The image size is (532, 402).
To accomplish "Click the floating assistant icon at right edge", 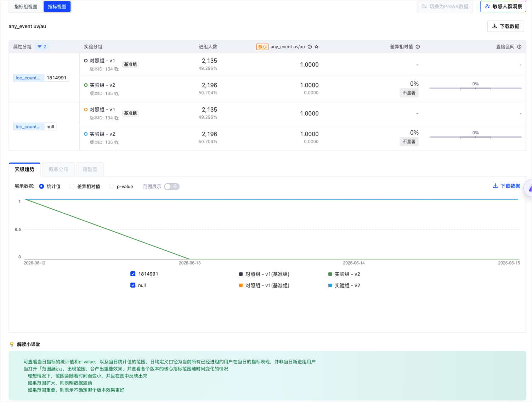I will click(528, 188).
